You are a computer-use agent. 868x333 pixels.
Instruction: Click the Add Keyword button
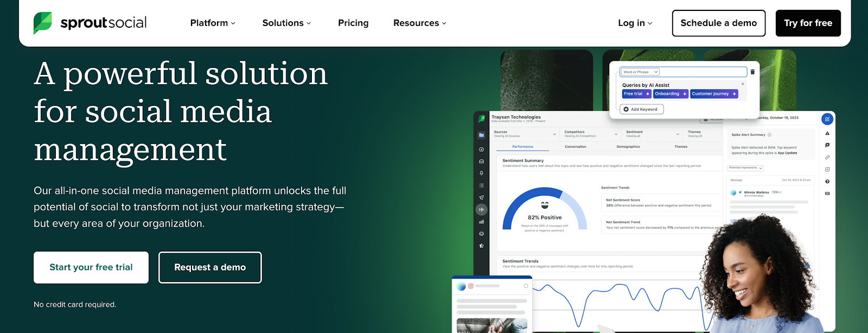[x=641, y=109]
